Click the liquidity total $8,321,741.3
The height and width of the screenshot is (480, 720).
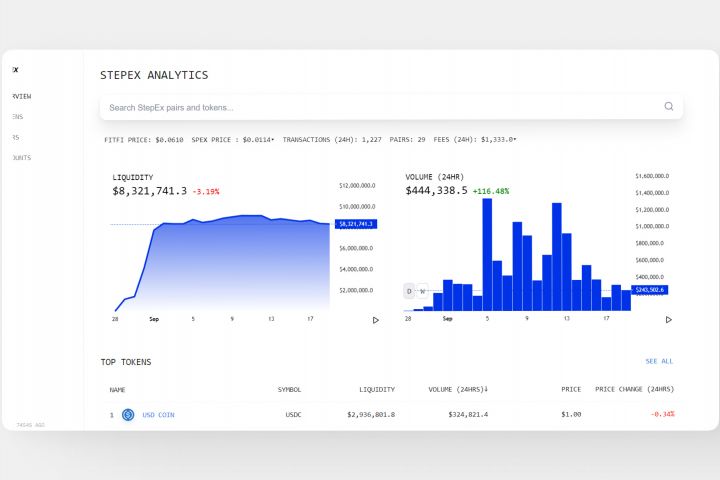tap(150, 191)
